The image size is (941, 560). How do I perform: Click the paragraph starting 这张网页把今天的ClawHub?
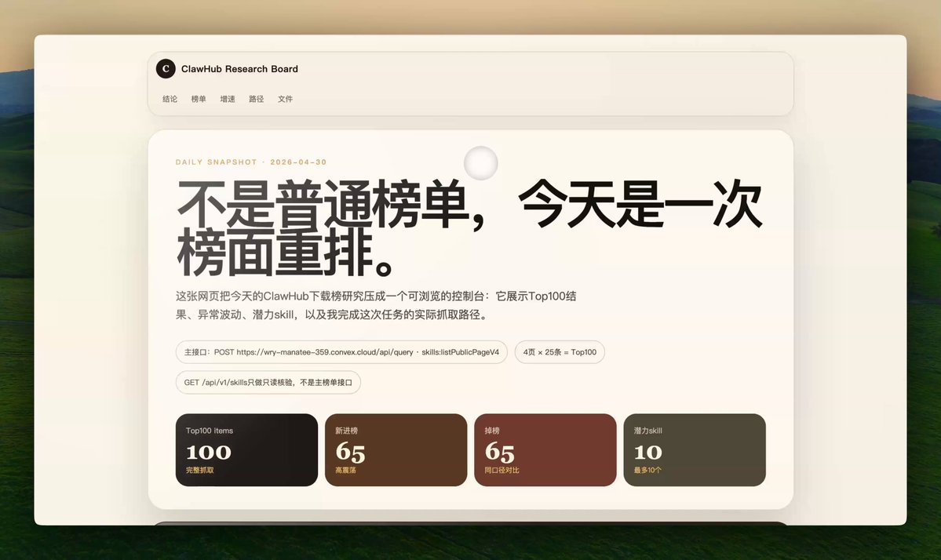[376, 305]
